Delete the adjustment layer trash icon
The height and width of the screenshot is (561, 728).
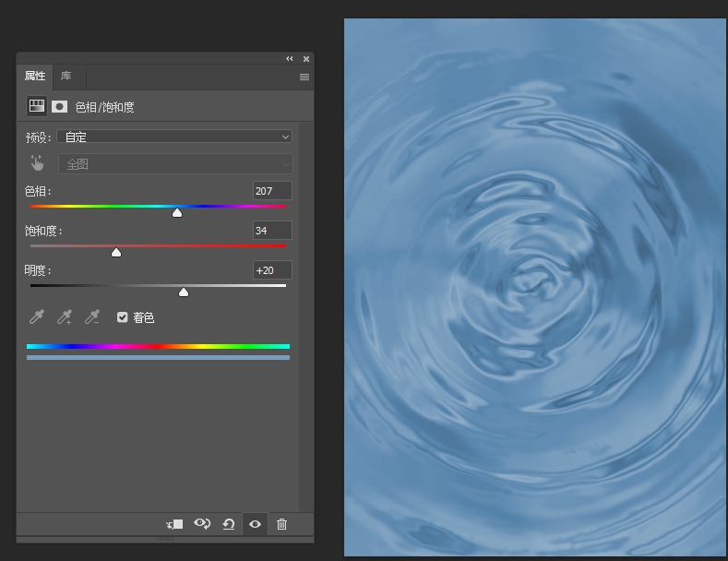click(x=281, y=524)
